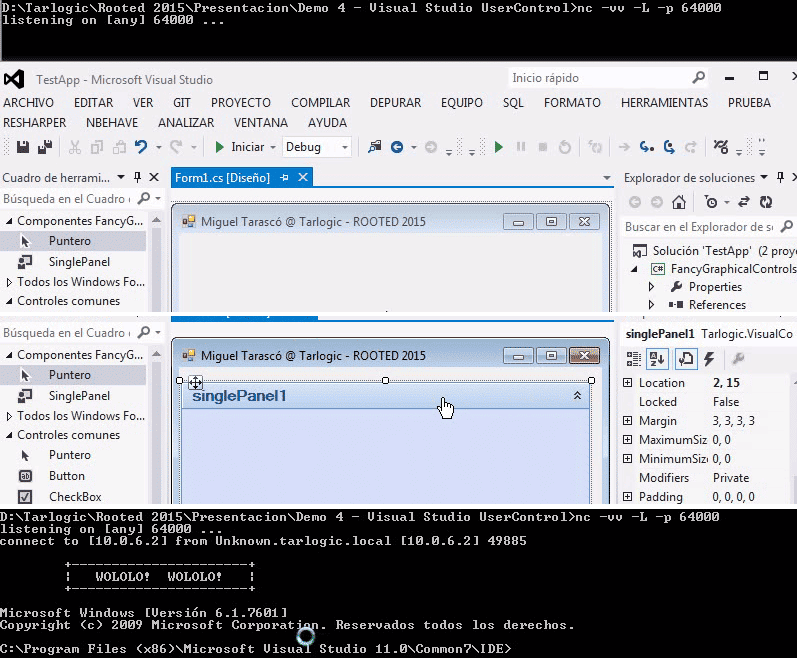Select the Button control in toolbox
Image resolution: width=797 pixels, height=658 pixels.
tap(67, 476)
